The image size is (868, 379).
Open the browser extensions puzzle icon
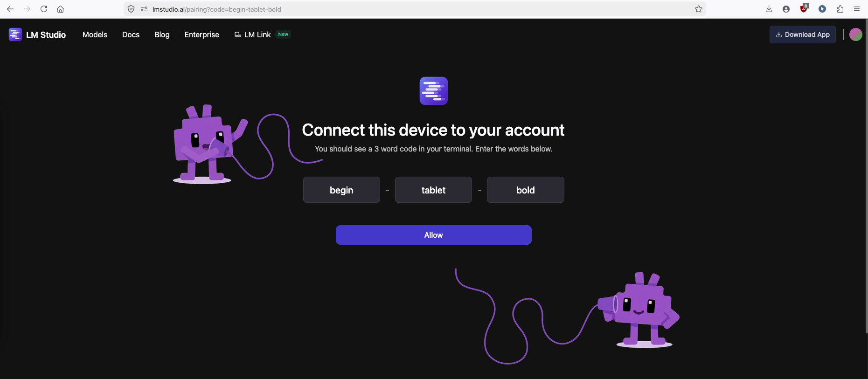coord(840,9)
